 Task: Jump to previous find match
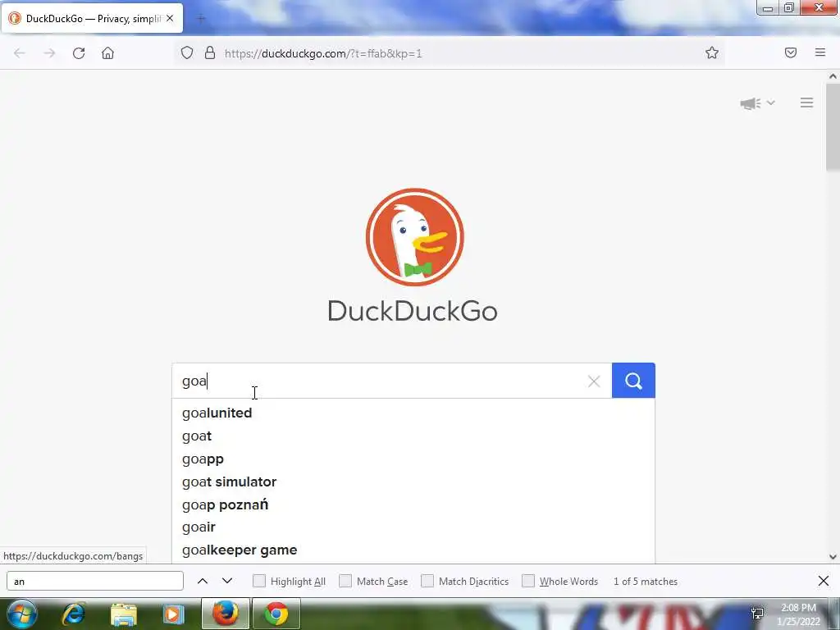tap(203, 582)
